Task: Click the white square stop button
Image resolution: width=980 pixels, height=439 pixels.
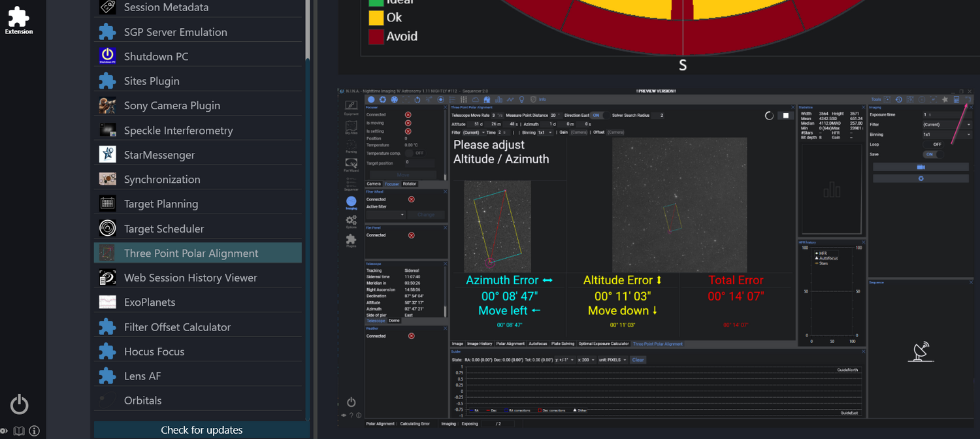Action: click(786, 116)
